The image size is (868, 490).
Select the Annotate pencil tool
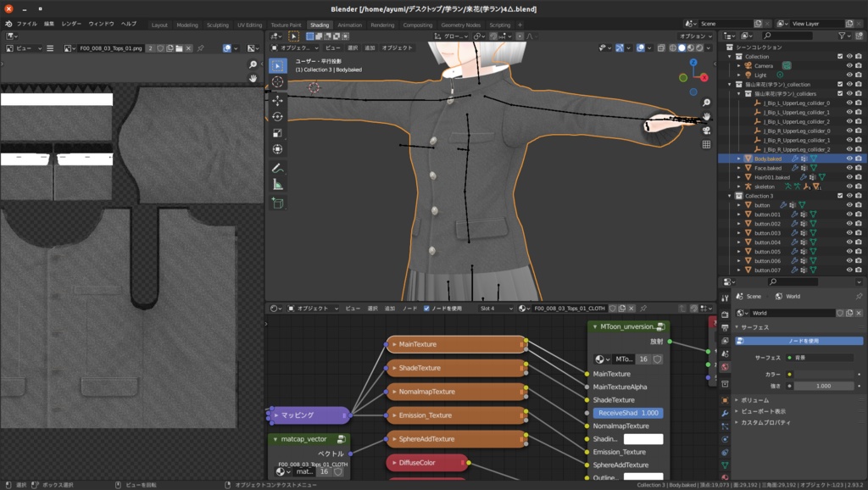(x=278, y=168)
